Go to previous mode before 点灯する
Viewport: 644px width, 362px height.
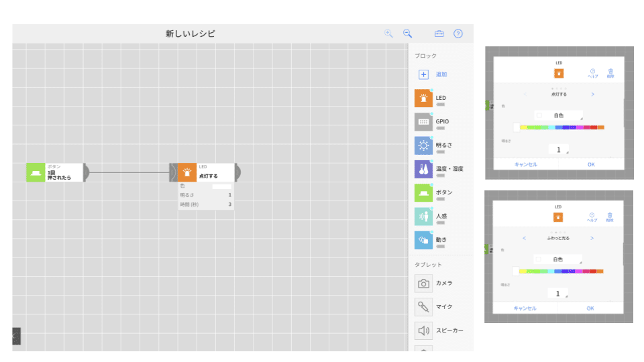click(525, 95)
